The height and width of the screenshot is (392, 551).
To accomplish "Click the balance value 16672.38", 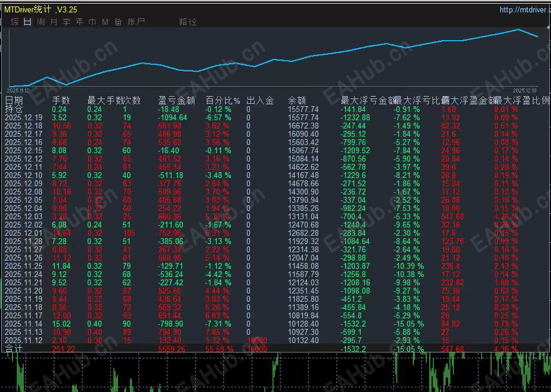I will click(x=303, y=126).
